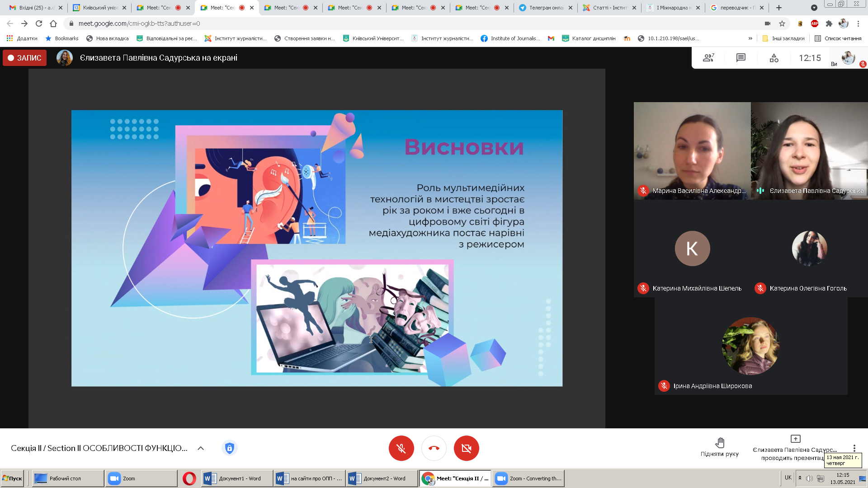Raise hand with Підняти руку
The height and width of the screenshot is (488, 868).
[720, 447]
